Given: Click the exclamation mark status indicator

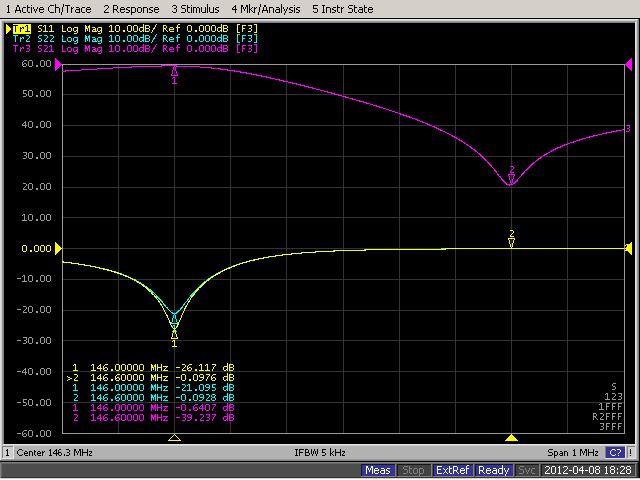Looking at the screenshot, I should click(631, 453).
